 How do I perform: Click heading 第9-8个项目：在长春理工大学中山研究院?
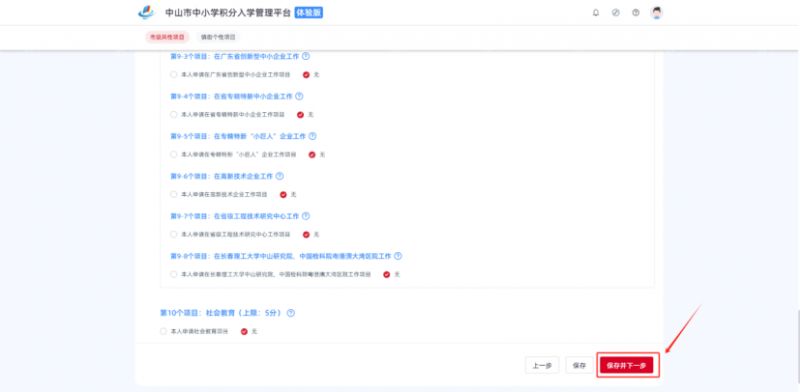coord(281,256)
